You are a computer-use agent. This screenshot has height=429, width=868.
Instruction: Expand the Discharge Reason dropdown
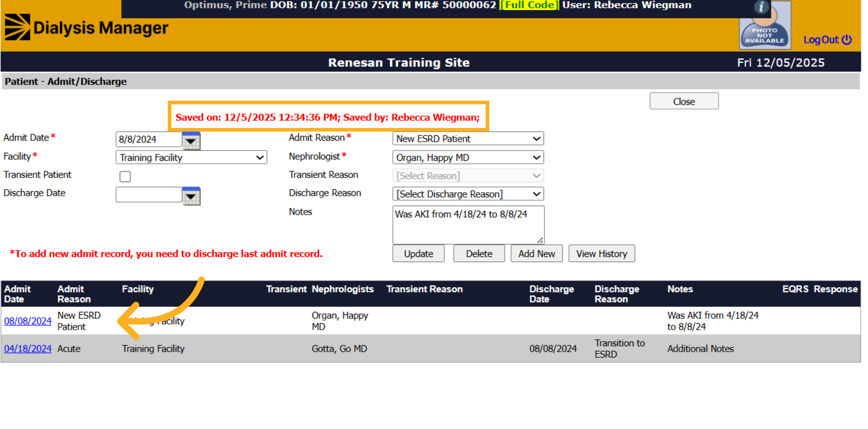(468, 194)
